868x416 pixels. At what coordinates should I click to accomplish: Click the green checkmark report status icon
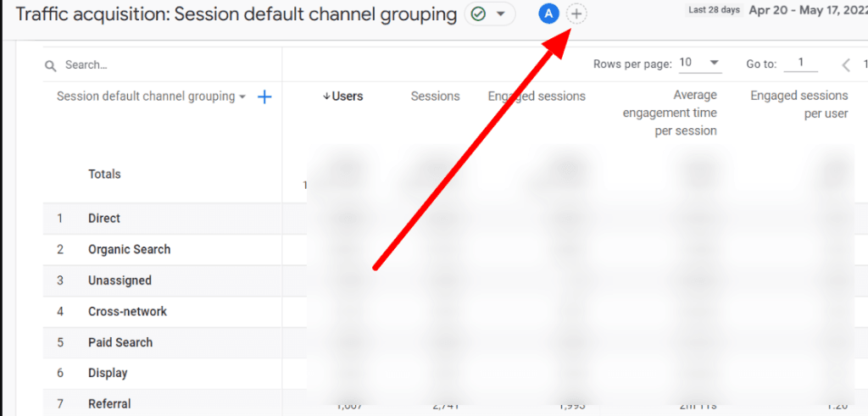(x=478, y=14)
